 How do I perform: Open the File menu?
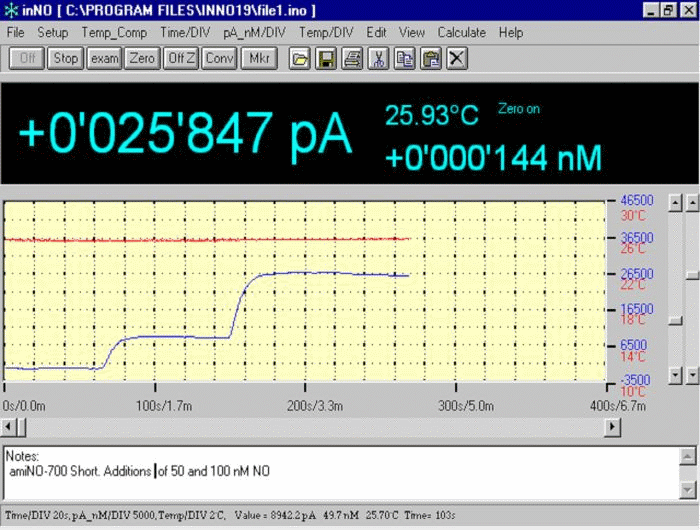(x=16, y=33)
